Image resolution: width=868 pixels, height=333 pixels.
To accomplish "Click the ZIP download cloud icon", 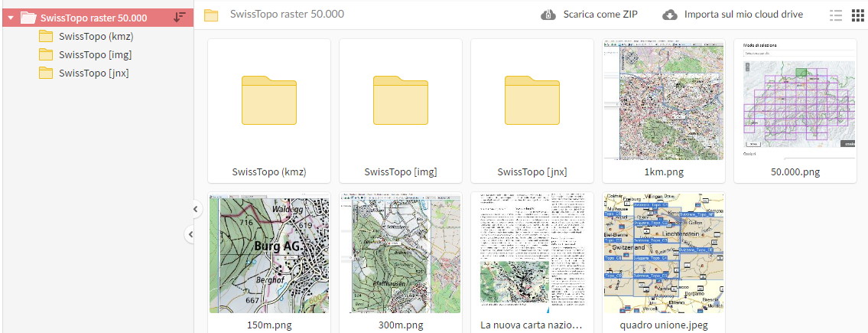I will pos(548,15).
